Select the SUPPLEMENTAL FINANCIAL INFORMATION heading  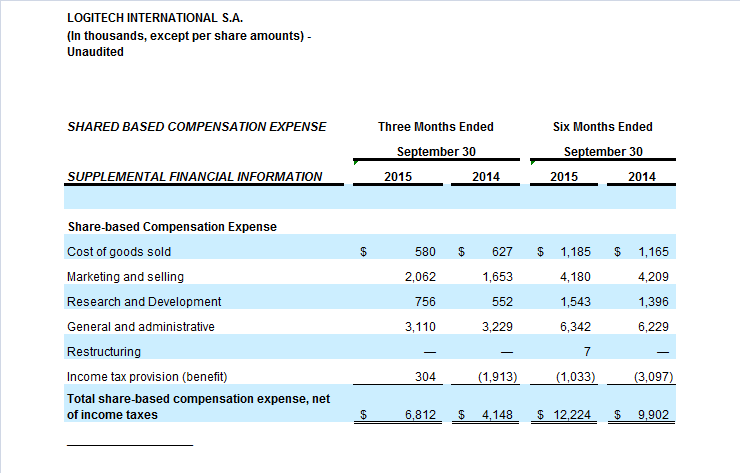coord(194,177)
